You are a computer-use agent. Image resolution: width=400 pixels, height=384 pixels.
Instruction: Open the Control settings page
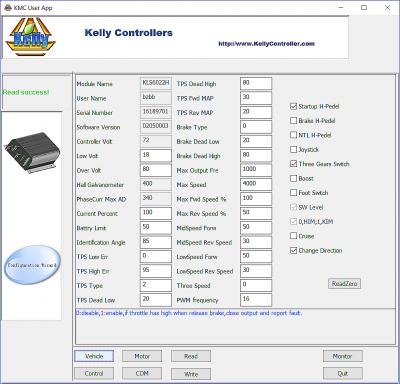tap(94, 374)
